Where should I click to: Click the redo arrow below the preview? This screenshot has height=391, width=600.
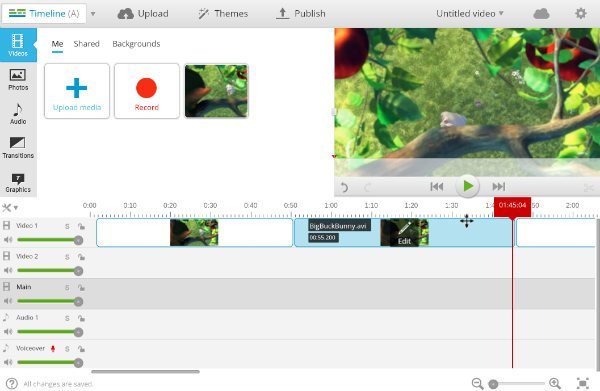click(368, 187)
